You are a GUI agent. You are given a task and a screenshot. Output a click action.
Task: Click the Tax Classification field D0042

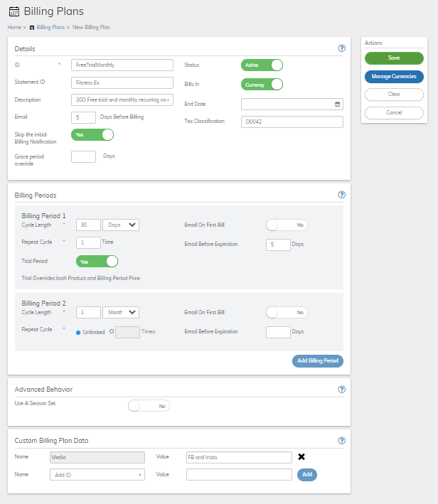tap(292, 122)
